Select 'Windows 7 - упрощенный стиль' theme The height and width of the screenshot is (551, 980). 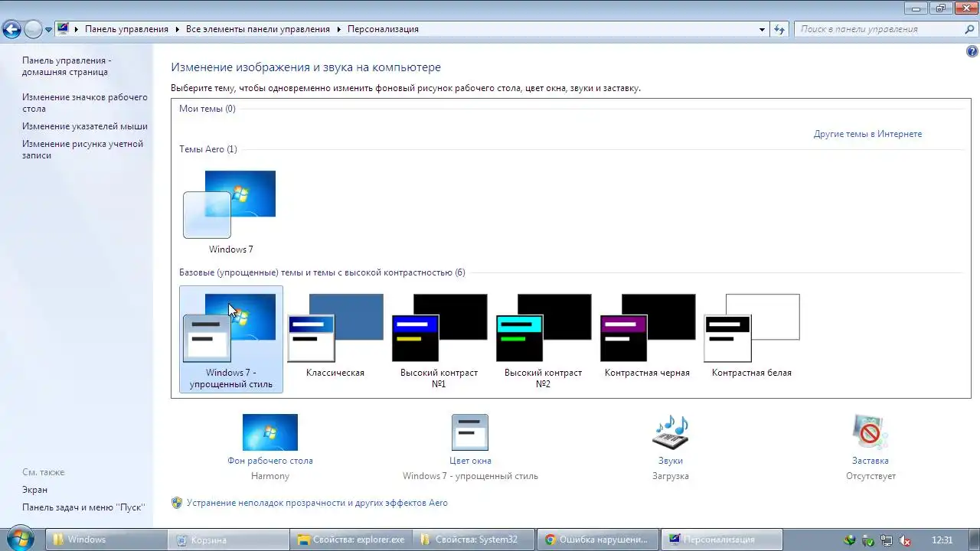tap(230, 339)
